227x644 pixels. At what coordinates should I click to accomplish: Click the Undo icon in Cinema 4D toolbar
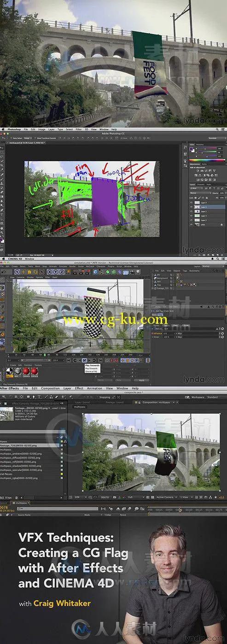pyautogui.click(x=4, y=272)
